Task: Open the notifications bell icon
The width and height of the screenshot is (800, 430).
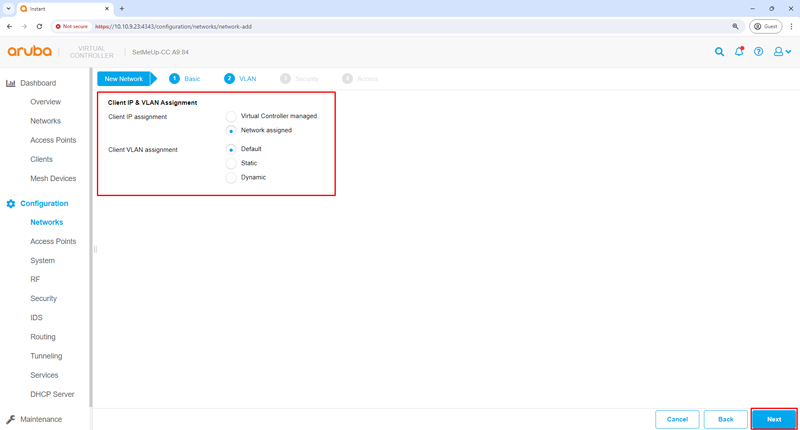Action: (739, 51)
